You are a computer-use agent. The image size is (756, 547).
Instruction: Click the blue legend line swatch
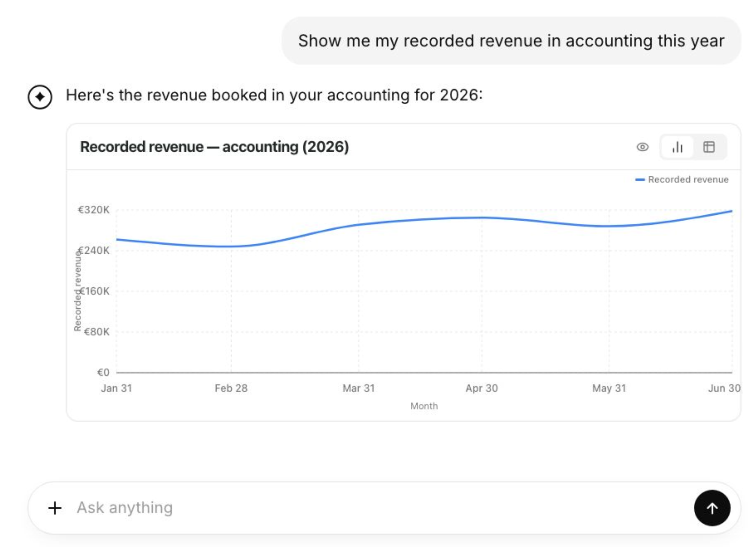[640, 180]
